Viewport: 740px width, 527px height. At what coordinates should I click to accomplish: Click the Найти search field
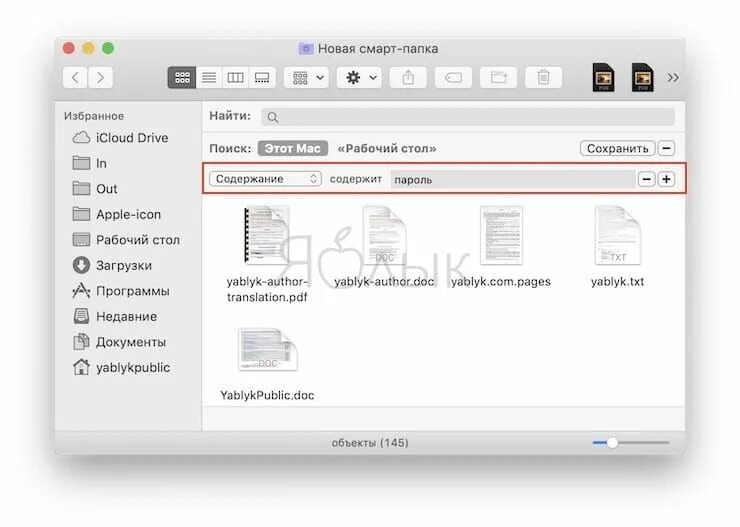coord(468,117)
